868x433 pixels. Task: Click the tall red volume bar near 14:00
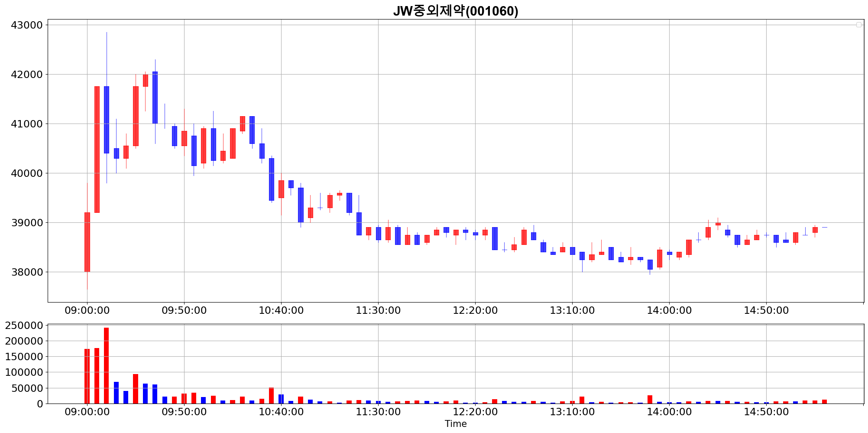click(x=650, y=399)
